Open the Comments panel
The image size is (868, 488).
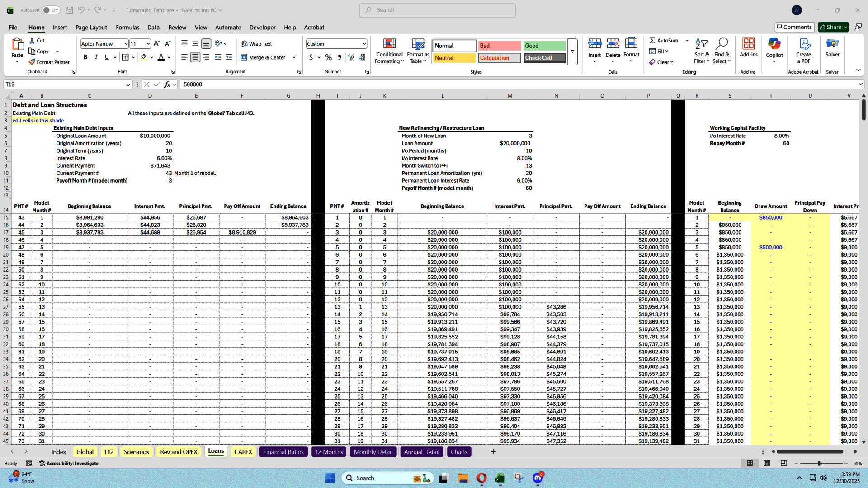click(x=794, y=27)
